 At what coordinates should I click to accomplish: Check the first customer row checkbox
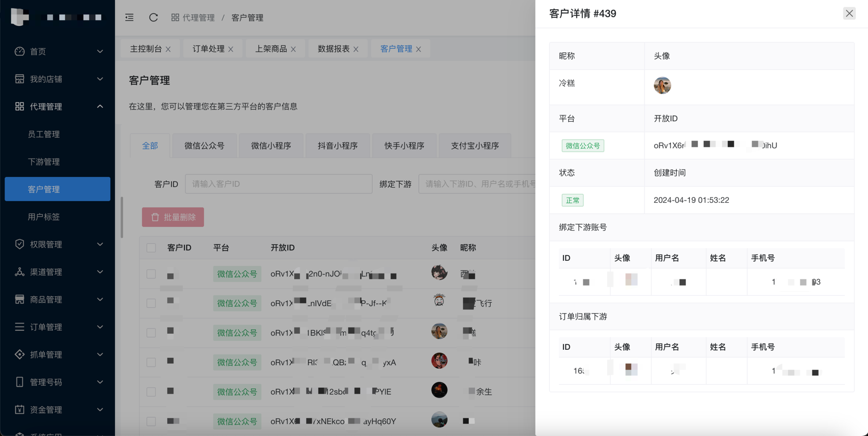pos(151,274)
